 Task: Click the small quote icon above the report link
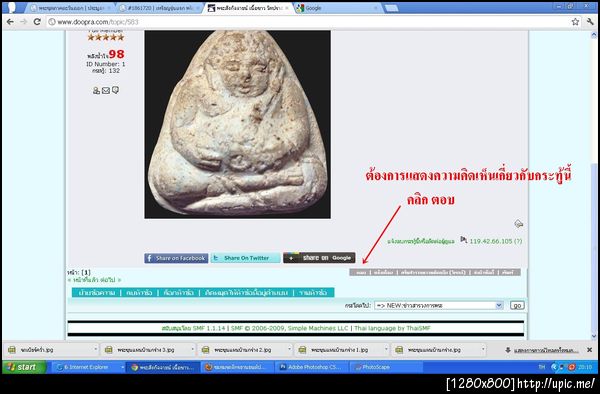click(x=518, y=223)
